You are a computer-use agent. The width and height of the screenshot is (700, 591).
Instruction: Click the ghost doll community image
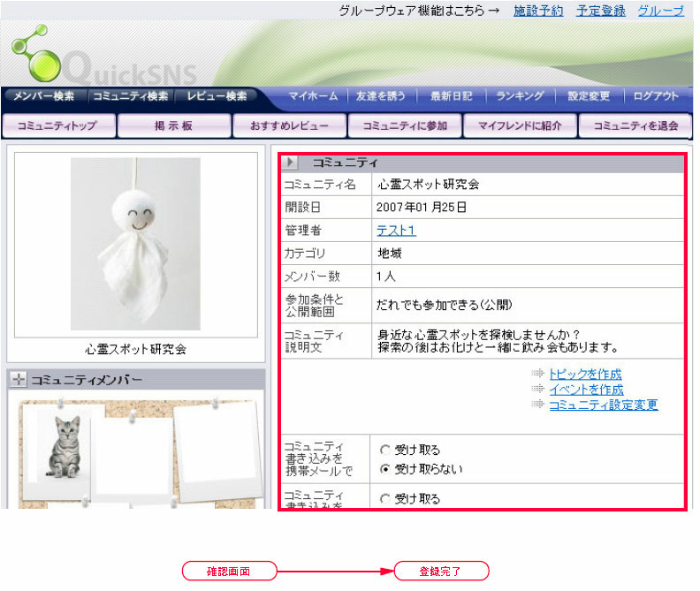tap(135, 243)
